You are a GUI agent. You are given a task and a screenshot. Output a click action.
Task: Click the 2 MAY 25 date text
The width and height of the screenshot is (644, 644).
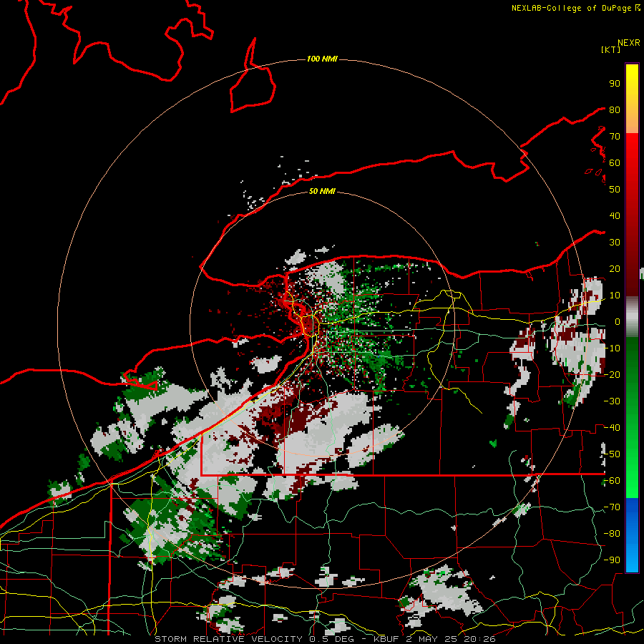tap(431, 639)
